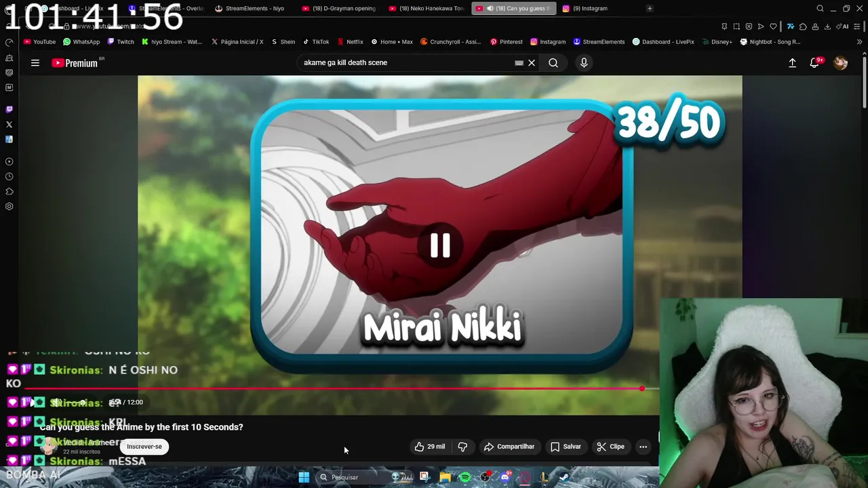Click the heart icon in browser toolbar

[773, 26]
